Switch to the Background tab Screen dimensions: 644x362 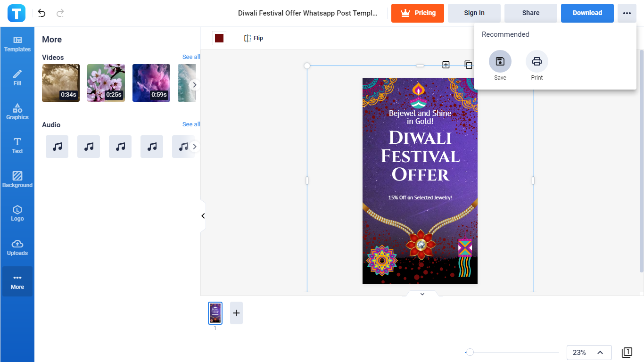[x=17, y=180]
